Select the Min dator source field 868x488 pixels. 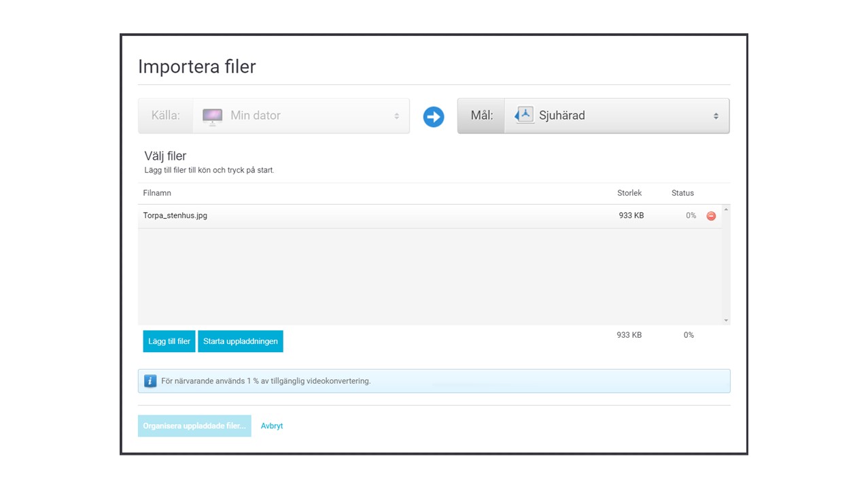pyautogui.click(x=300, y=116)
